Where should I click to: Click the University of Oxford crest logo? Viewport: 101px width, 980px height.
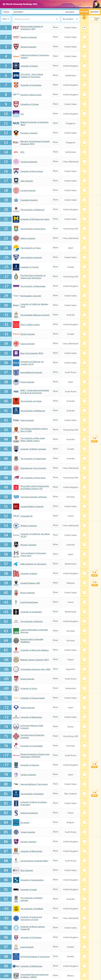[x=16, y=66]
